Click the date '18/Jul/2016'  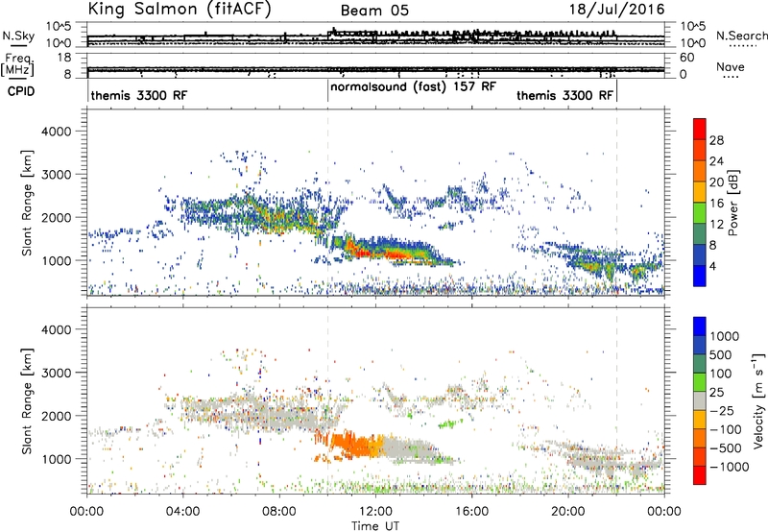616,10
